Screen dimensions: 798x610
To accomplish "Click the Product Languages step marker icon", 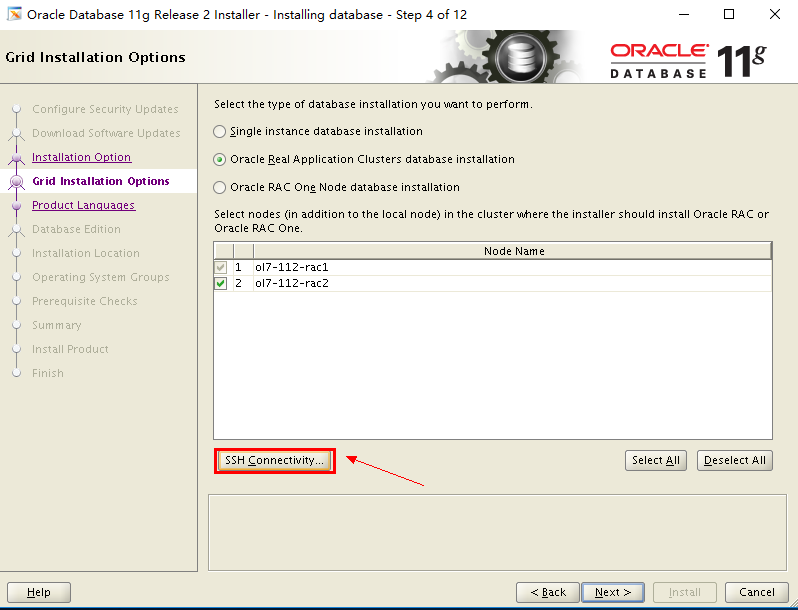I will 16,206.
